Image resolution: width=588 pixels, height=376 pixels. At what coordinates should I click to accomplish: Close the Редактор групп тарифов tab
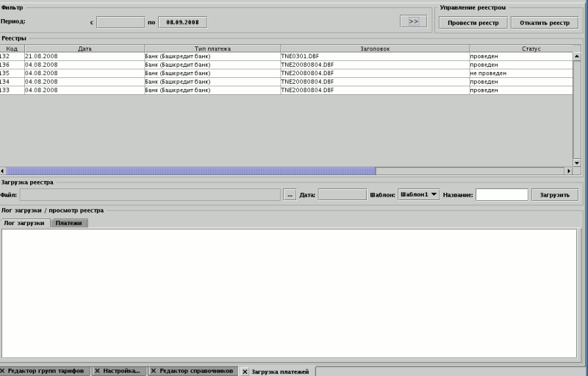[x=3, y=371]
